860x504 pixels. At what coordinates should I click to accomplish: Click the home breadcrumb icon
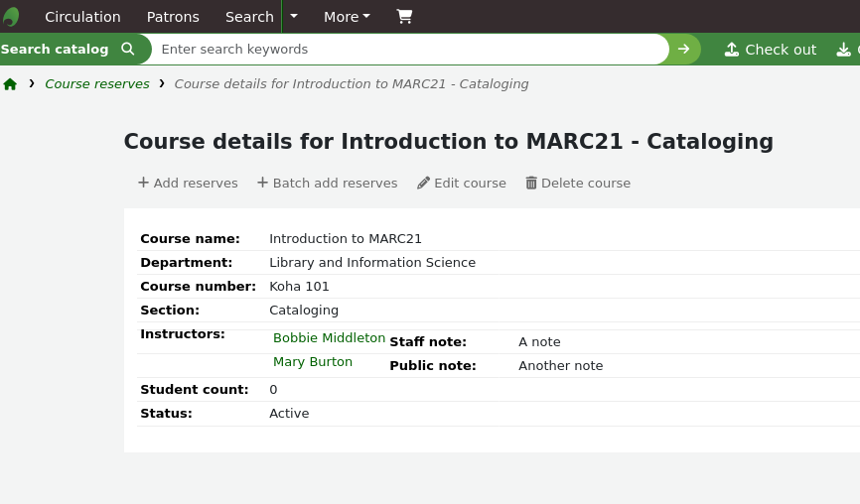pyautogui.click(x=10, y=84)
